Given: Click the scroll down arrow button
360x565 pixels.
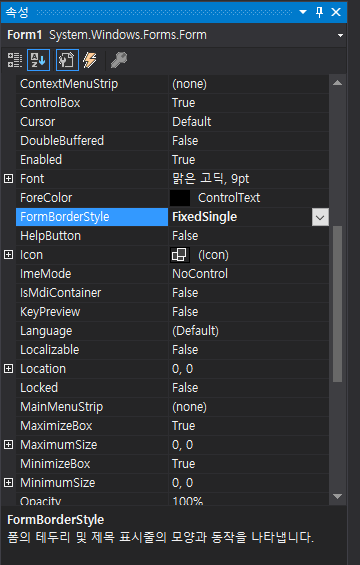Looking at the screenshot, I should [338, 496].
